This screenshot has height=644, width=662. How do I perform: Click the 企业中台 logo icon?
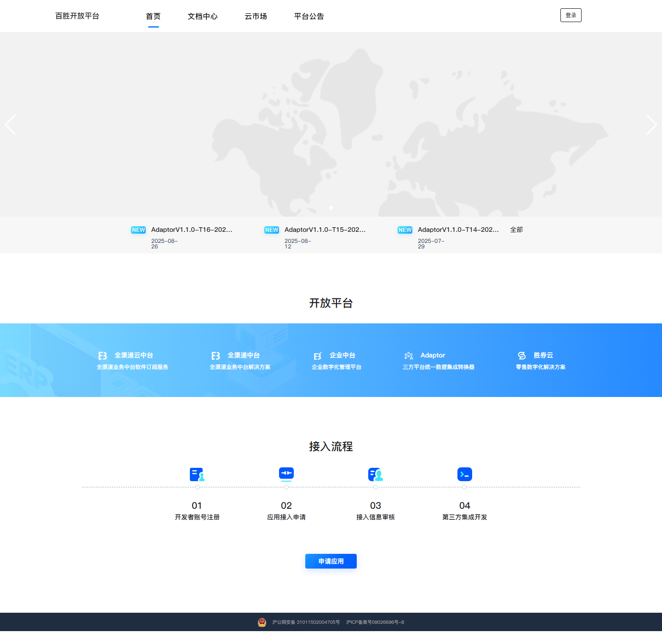[318, 356]
